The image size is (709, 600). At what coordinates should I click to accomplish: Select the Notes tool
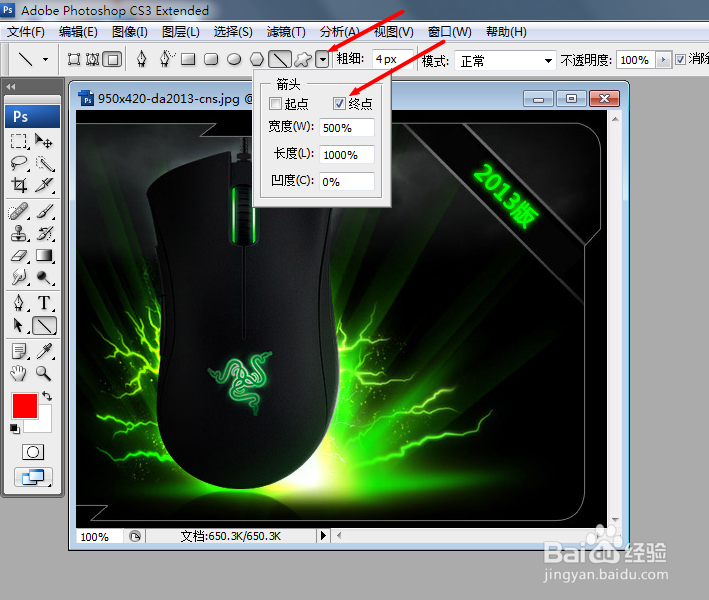pos(19,351)
